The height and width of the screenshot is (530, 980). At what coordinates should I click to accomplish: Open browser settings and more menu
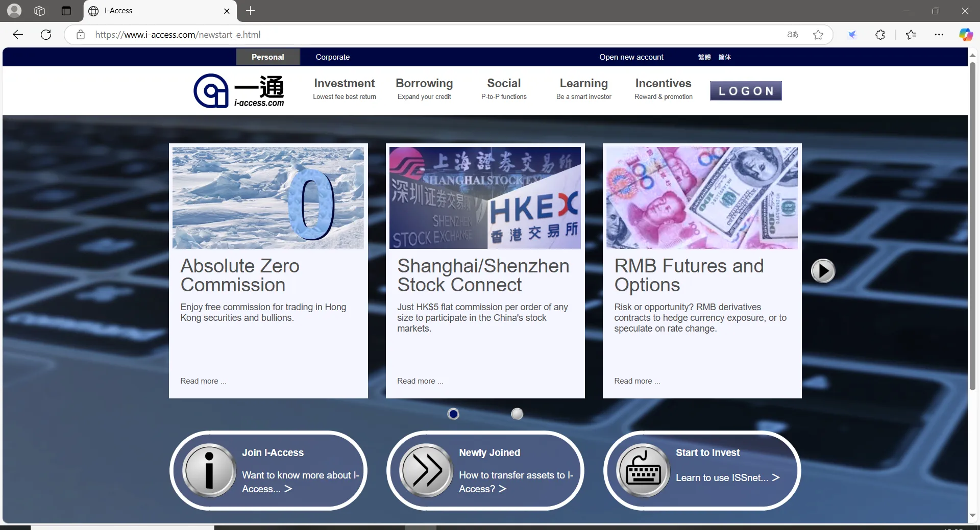[939, 35]
